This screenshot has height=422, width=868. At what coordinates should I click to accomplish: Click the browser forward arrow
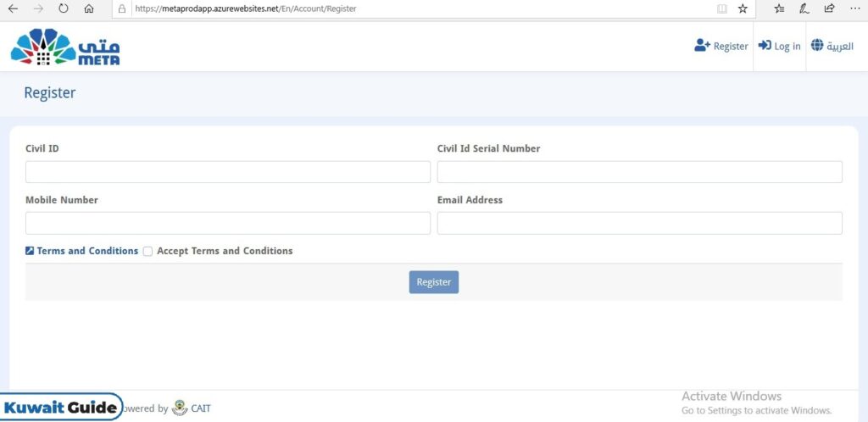pos(37,8)
